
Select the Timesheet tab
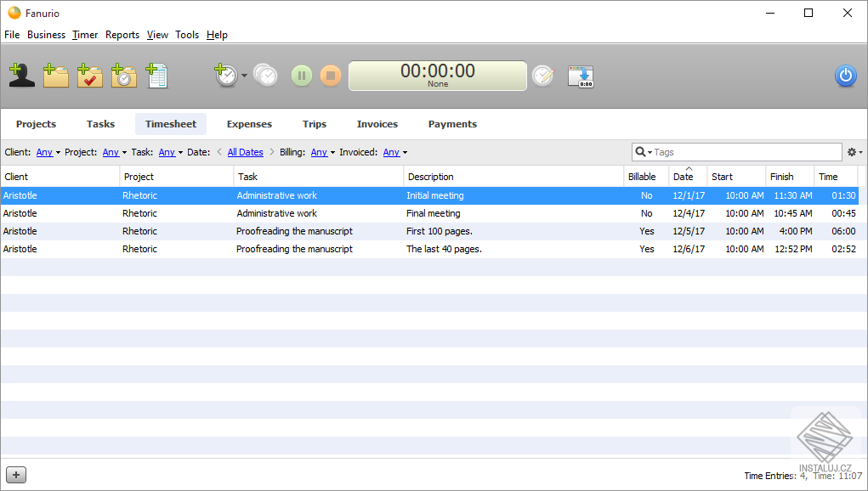coord(171,124)
